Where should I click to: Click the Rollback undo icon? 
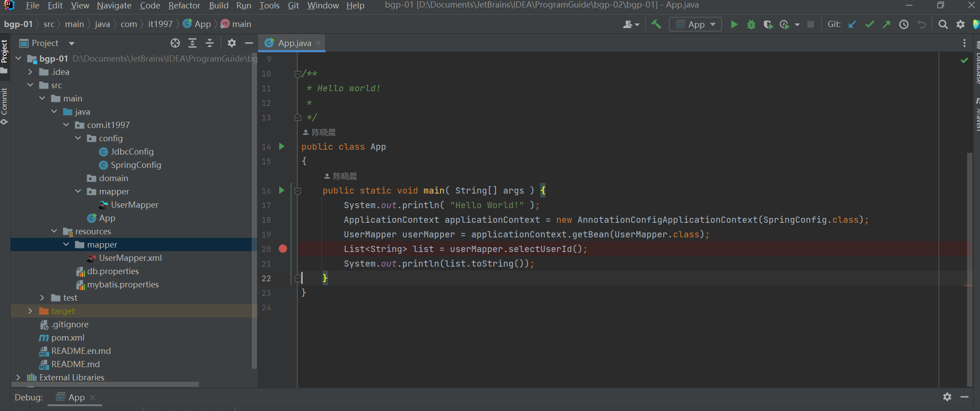coord(922,24)
